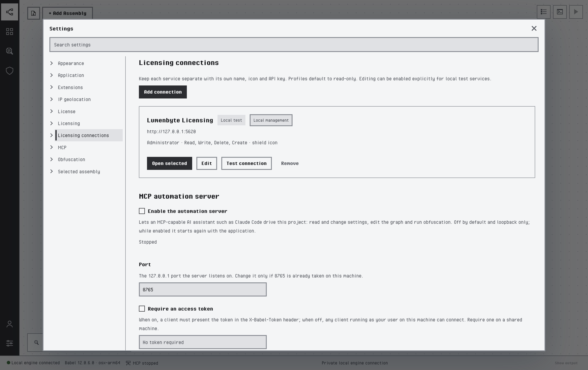Close the Settings dialog
Image resolution: width=588 pixels, height=370 pixels.
pyautogui.click(x=534, y=28)
